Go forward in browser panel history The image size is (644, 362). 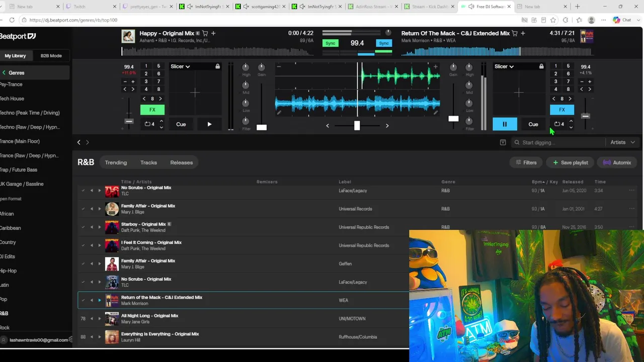pyautogui.click(x=87, y=142)
